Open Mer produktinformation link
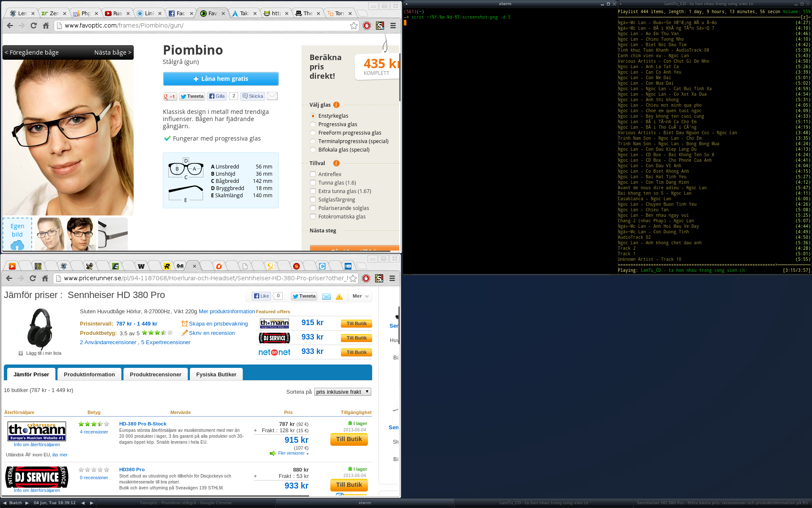 click(227, 312)
